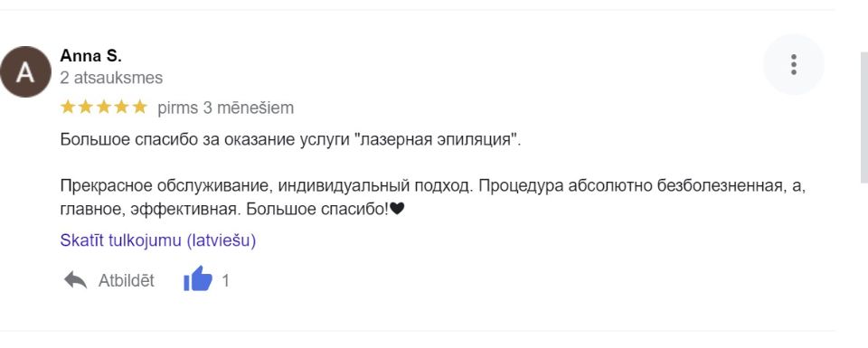Toggle the blue thumbs-up like icon
The image size is (868, 348).
(x=198, y=278)
